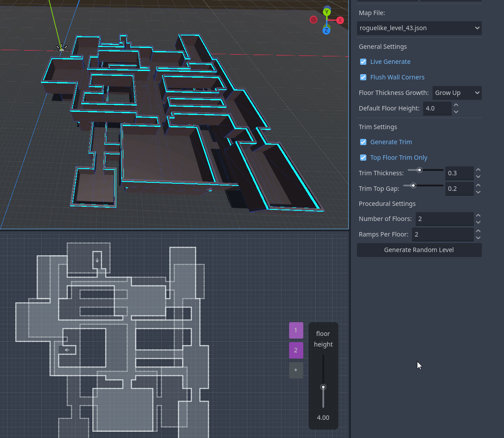This screenshot has width=504, height=438.
Task: Click the left-arrow ramp marker in the 2D map
Action: point(67,350)
